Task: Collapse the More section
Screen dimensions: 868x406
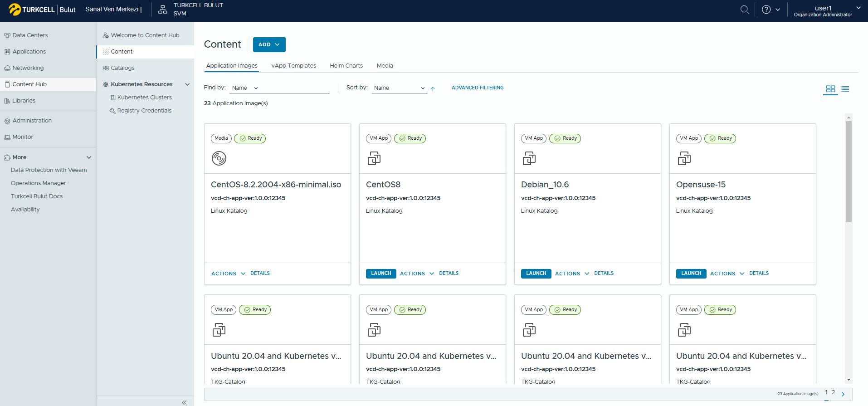Action: [x=89, y=157]
